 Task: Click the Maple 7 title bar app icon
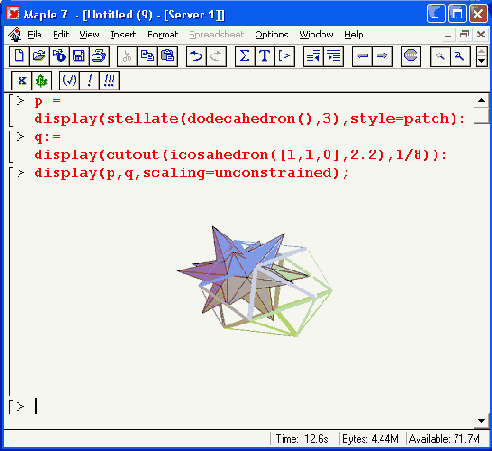[13, 14]
